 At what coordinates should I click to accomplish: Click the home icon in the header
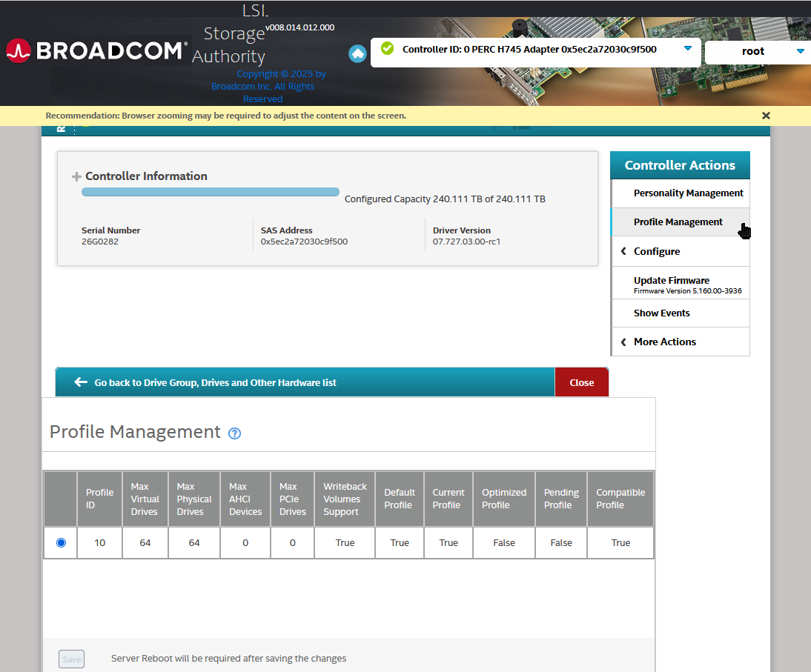tap(357, 53)
